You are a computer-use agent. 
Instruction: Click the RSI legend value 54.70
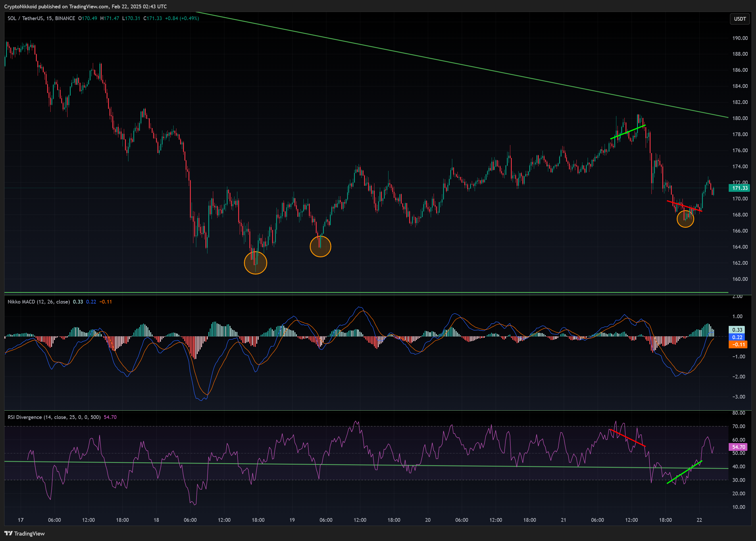point(110,417)
